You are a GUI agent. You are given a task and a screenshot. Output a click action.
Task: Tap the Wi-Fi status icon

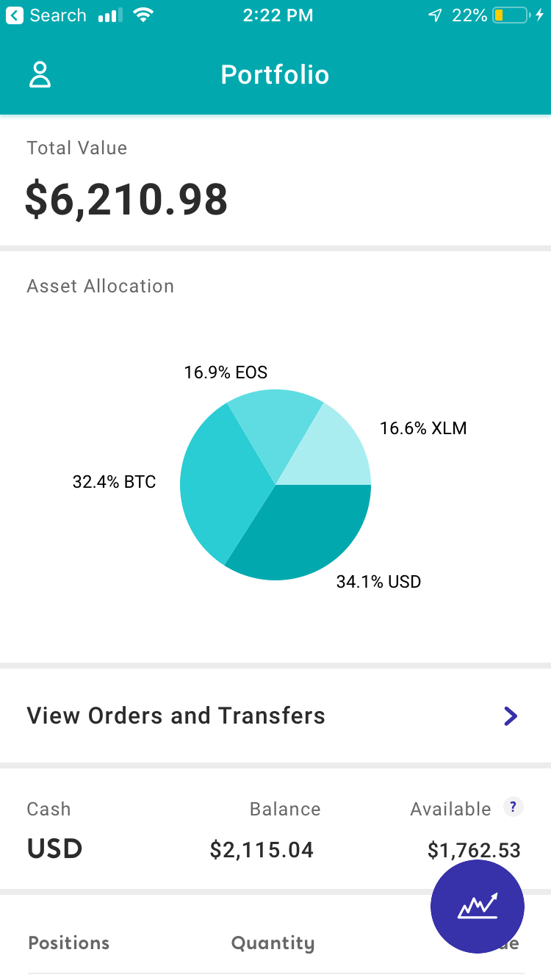coord(144,15)
